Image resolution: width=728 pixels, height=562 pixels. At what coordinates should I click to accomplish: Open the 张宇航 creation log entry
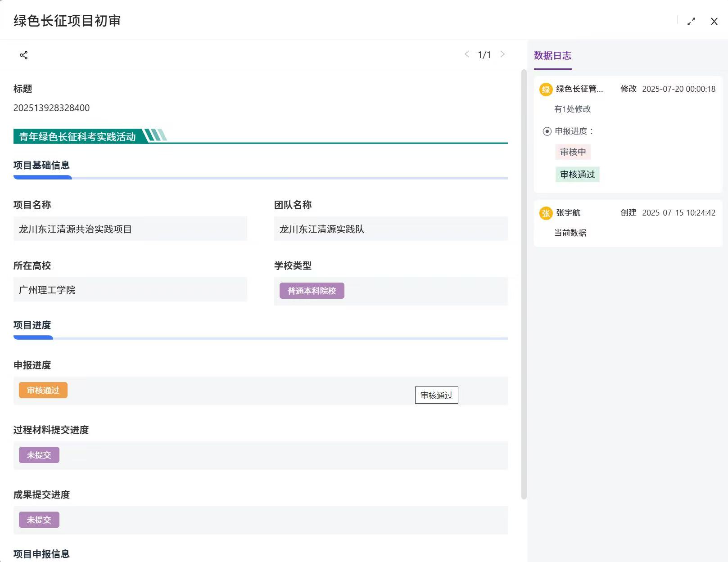628,223
